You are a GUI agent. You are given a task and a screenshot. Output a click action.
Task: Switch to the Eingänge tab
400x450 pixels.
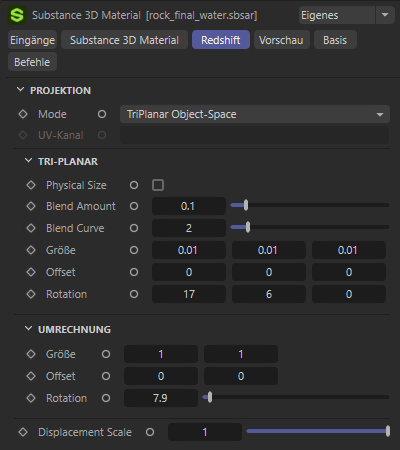(32, 40)
